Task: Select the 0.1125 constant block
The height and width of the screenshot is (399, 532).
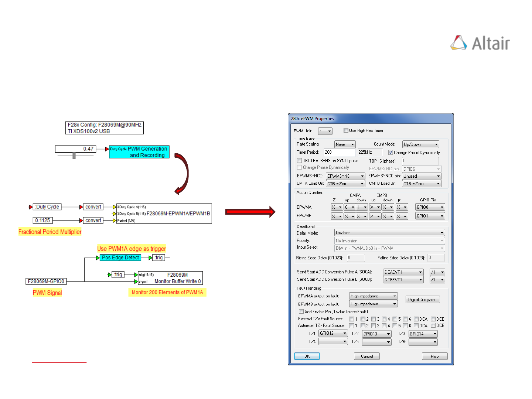Action: 42,220
